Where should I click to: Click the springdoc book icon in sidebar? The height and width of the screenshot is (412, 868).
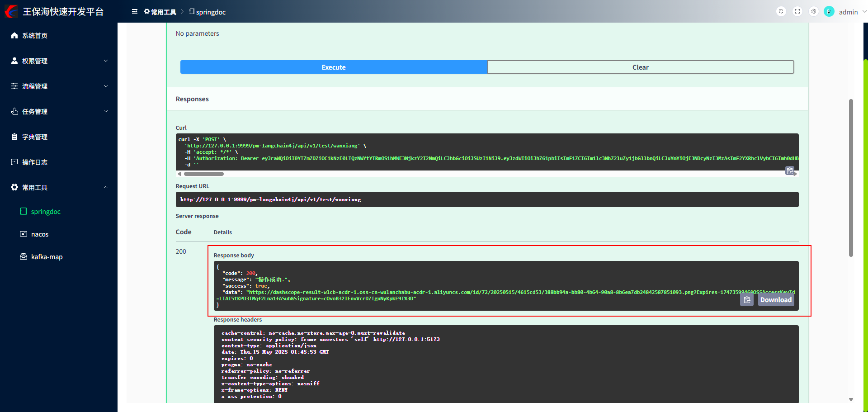click(x=24, y=211)
